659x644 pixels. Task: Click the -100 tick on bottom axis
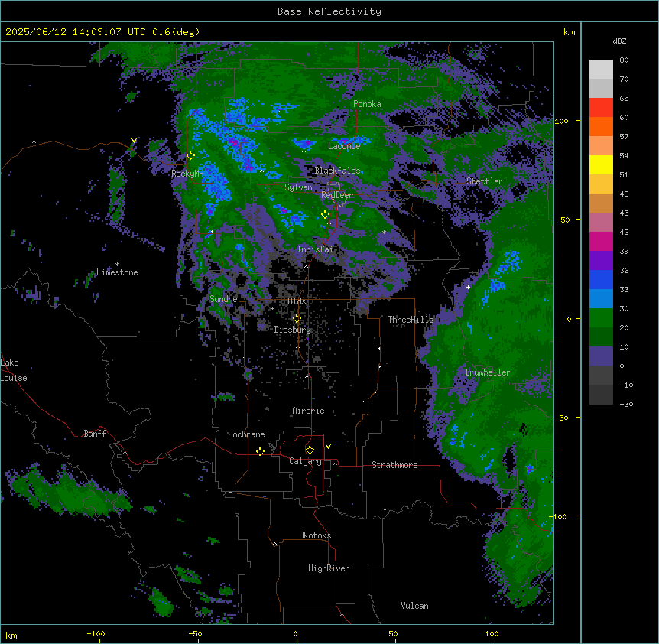pyautogui.click(x=96, y=633)
